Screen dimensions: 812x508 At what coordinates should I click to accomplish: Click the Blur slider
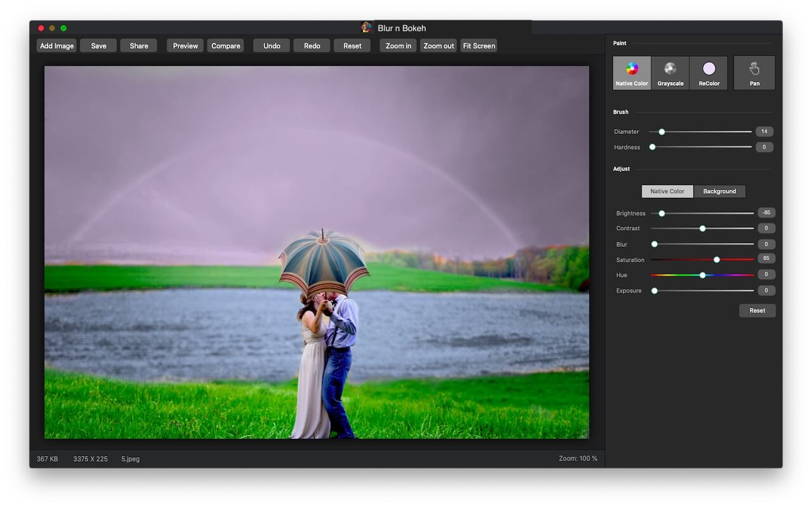(x=703, y=244)
